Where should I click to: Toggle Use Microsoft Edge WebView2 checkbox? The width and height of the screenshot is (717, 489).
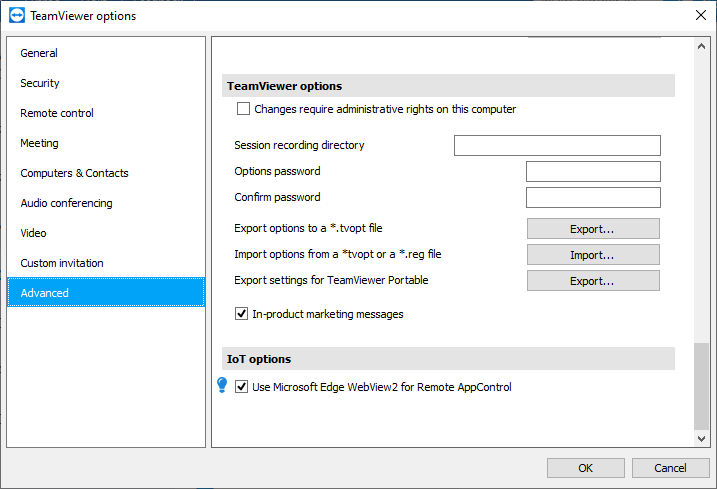[241, 387]
